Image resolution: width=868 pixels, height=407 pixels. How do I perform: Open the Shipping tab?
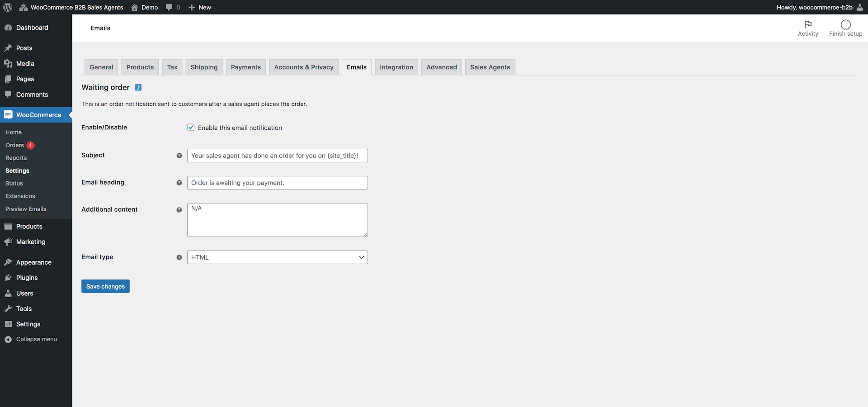204,67
